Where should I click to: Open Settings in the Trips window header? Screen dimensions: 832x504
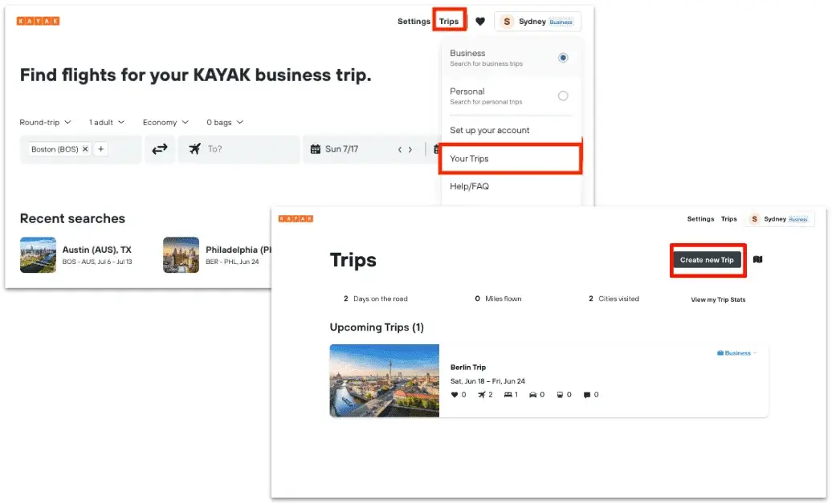click(x=700, y=219)
